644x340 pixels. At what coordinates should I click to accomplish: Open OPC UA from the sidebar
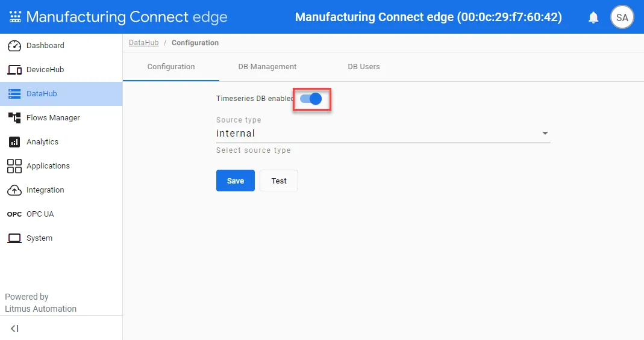click(x=61, y=214)
